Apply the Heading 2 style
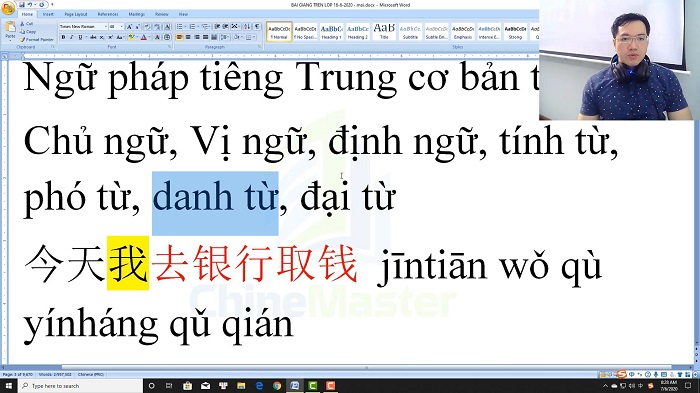The height and width of the screenshot is (393, 700). tap(358, 31)
